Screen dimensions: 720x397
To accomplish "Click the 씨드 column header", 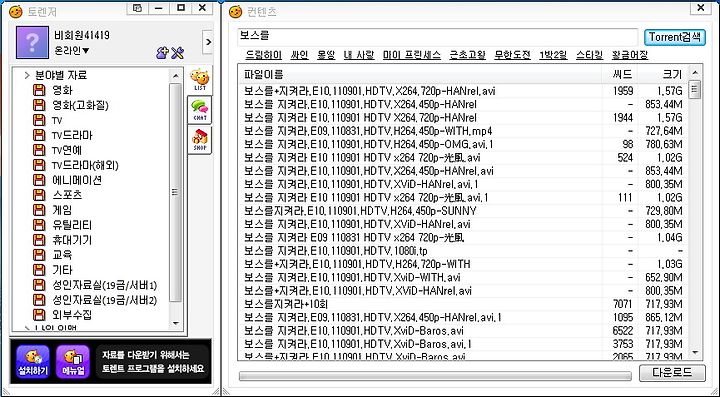I will pyautogui.click(x=619, y=74).
